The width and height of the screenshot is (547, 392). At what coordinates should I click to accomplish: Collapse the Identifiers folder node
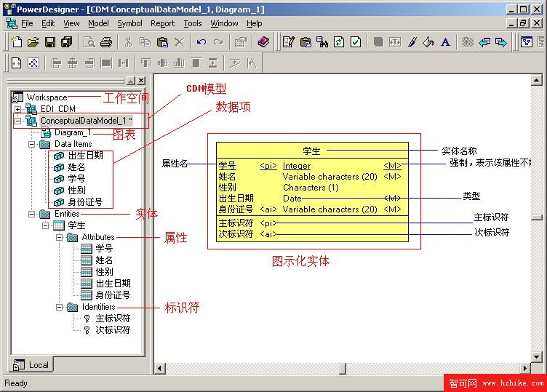pos(60,307)
